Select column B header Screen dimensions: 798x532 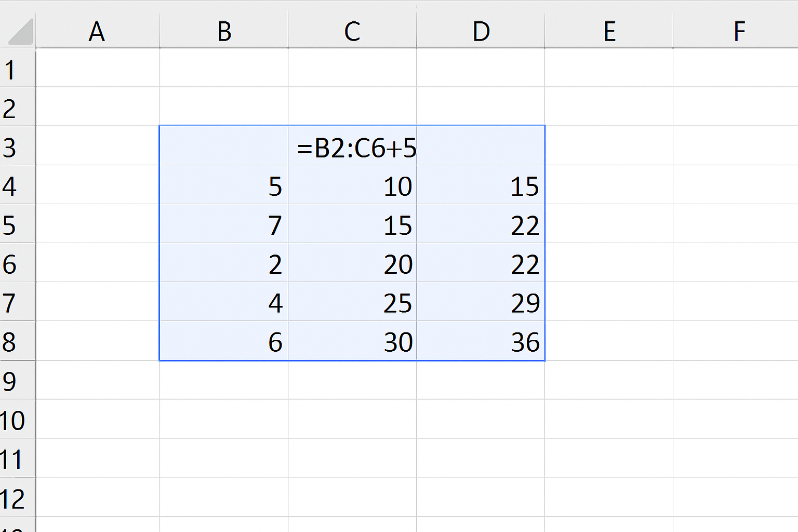[x=224, y=31]
